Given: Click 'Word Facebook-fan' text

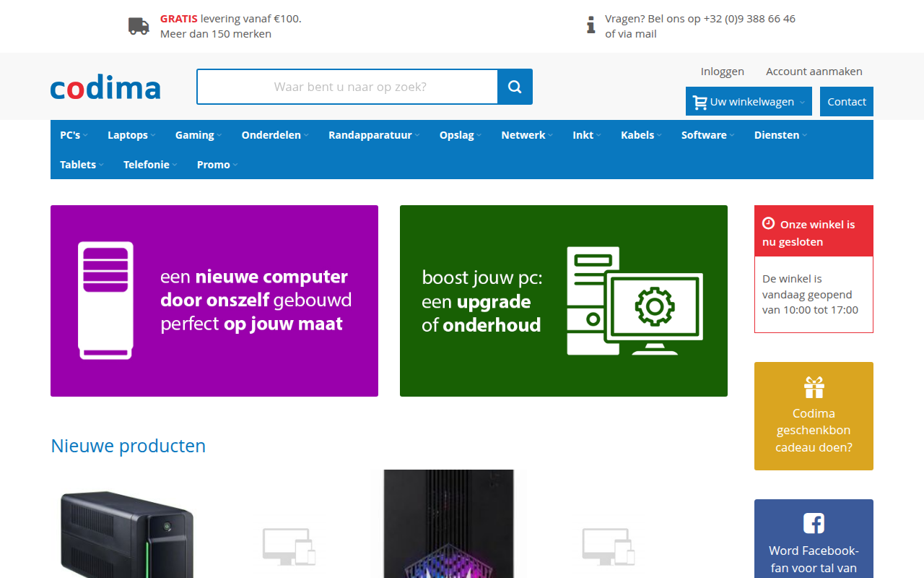Looking at the screenshot, I should click(814, 559).
